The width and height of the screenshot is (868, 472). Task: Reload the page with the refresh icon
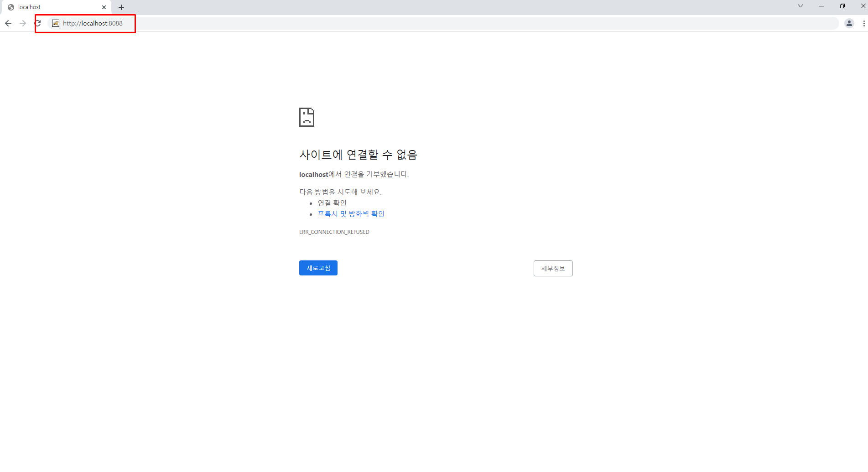pyautogui.click(x=38, y=23)
